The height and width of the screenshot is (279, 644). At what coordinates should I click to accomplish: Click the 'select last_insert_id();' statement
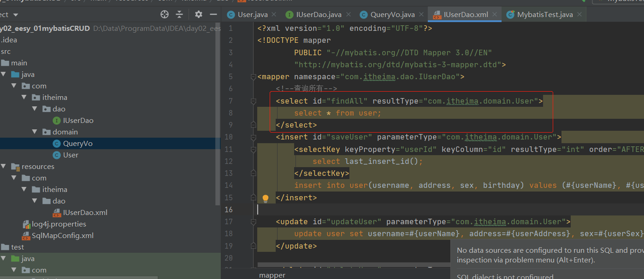pos(368,161)
